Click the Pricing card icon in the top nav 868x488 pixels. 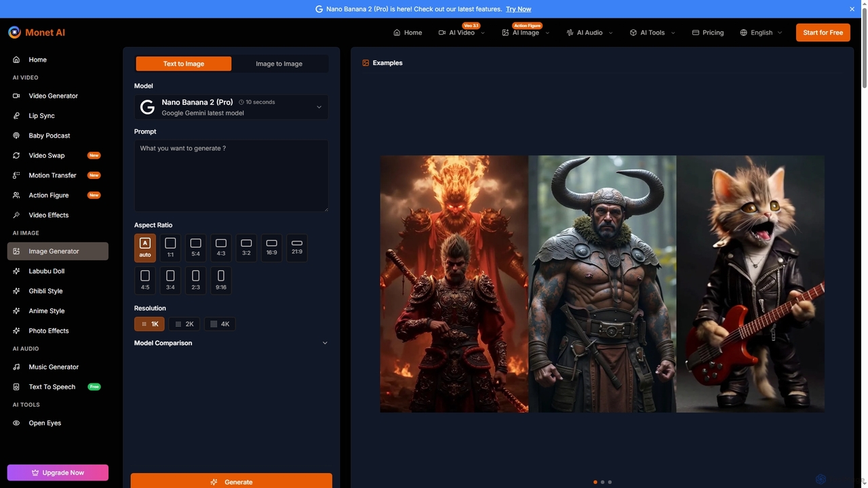coord(696,33)
